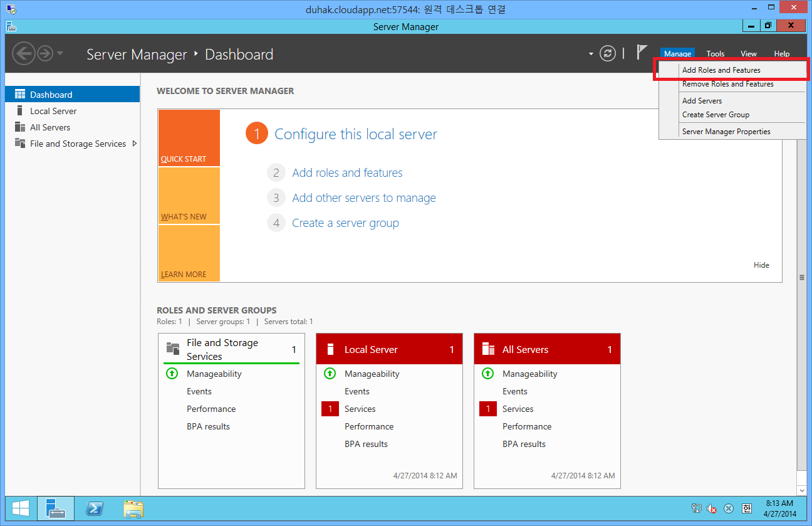Choose Add Servers from Manage menu
Viewport: 812px width, 526px height.
(732, 101)
